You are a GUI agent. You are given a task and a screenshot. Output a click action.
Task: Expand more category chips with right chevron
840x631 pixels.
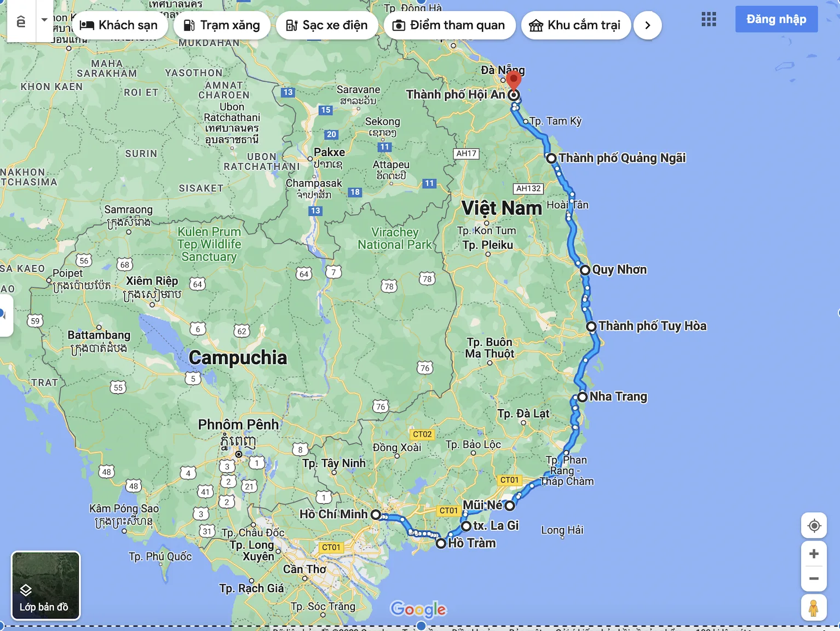point(647,25)
